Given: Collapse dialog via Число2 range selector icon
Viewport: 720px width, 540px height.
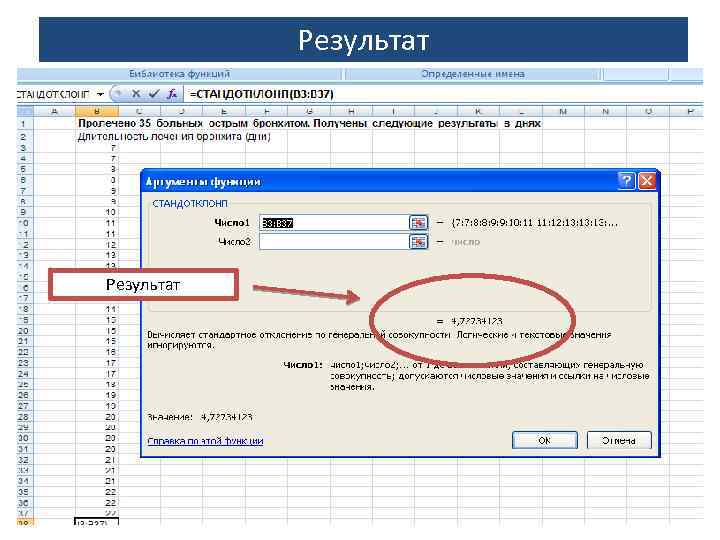Looking at the screenshot, I should tap(418, 242).
